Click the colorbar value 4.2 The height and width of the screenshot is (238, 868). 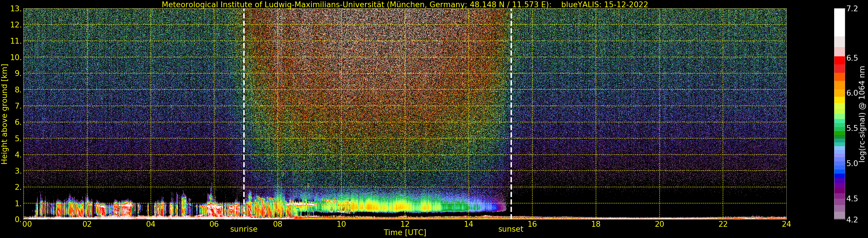852,220
